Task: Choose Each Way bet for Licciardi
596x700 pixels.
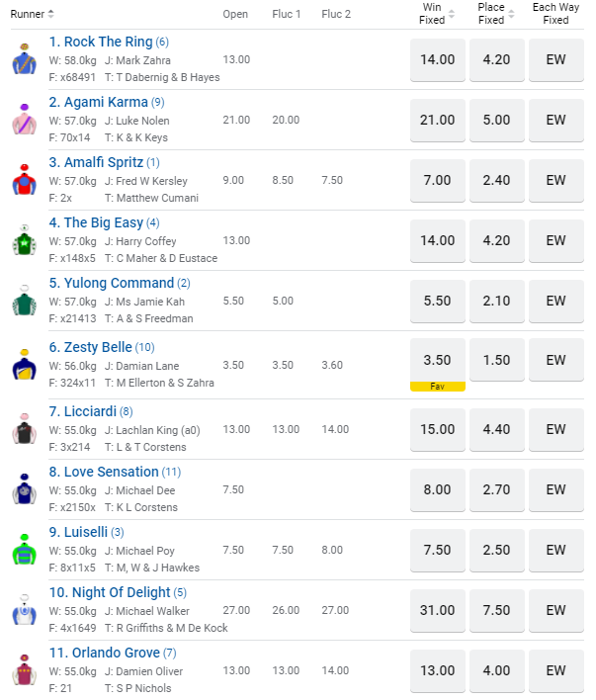Action: (556, 429)
